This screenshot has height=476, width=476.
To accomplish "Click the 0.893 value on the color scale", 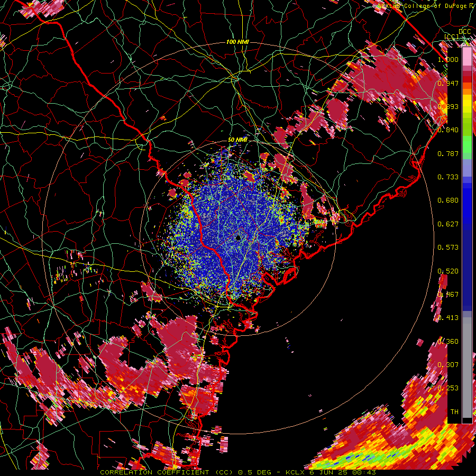I will point(448,106).
